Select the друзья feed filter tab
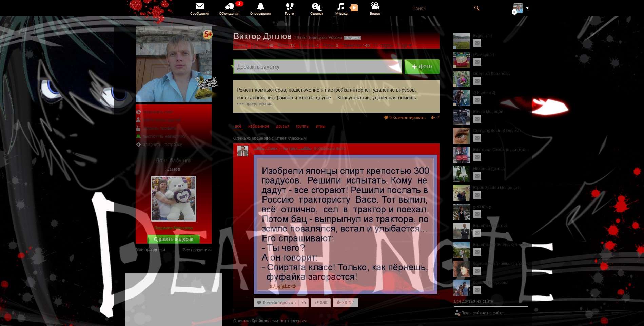 click(x=283, y=126)
